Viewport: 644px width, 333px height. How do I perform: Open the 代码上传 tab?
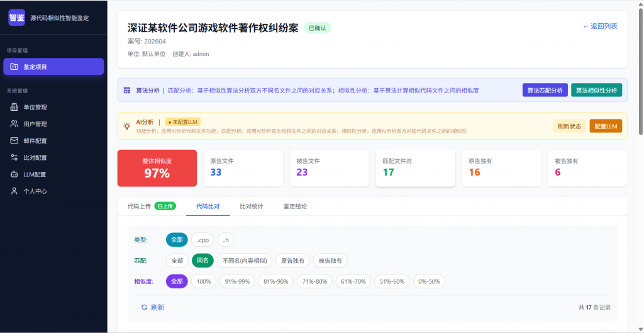click(139, 206)
